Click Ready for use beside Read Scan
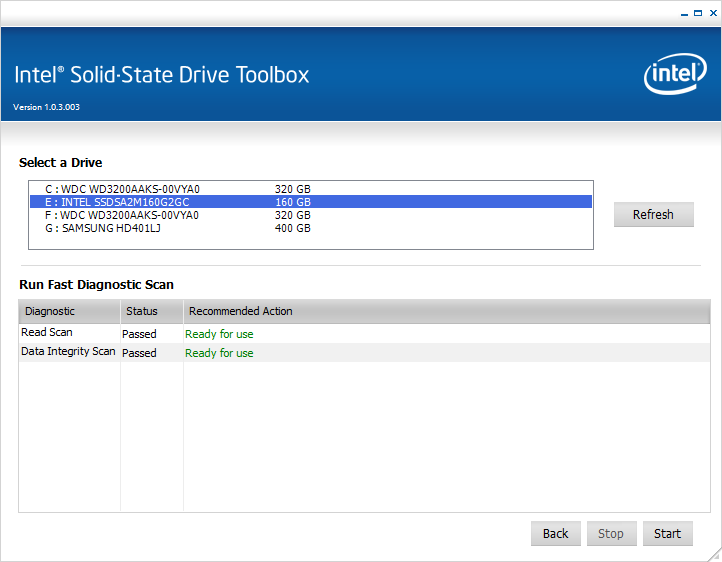 click(x=219, y=334)
